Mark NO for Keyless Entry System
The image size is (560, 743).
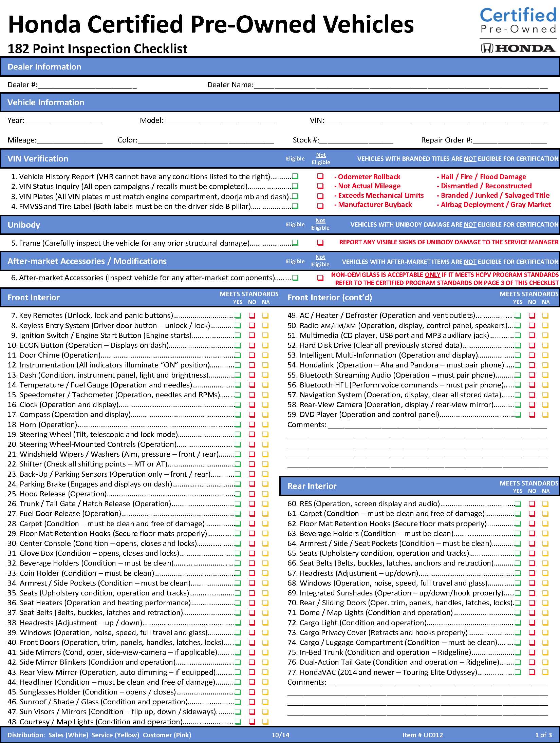coord(252,325)
